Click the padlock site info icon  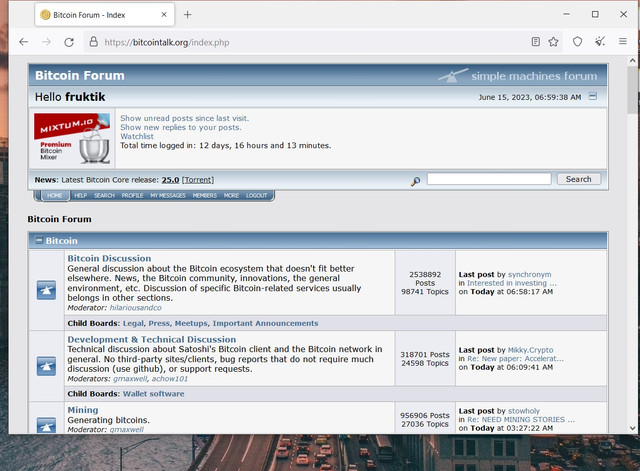click(x=93, y=42)
